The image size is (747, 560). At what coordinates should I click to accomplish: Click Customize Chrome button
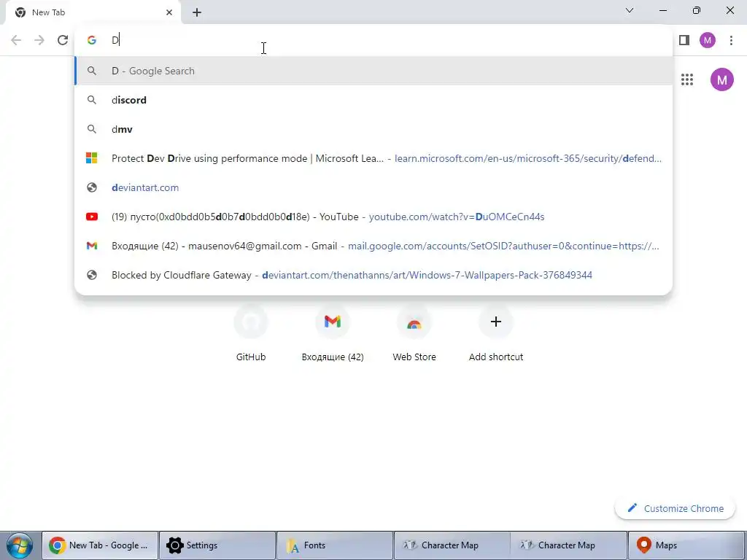pos(675,508)
